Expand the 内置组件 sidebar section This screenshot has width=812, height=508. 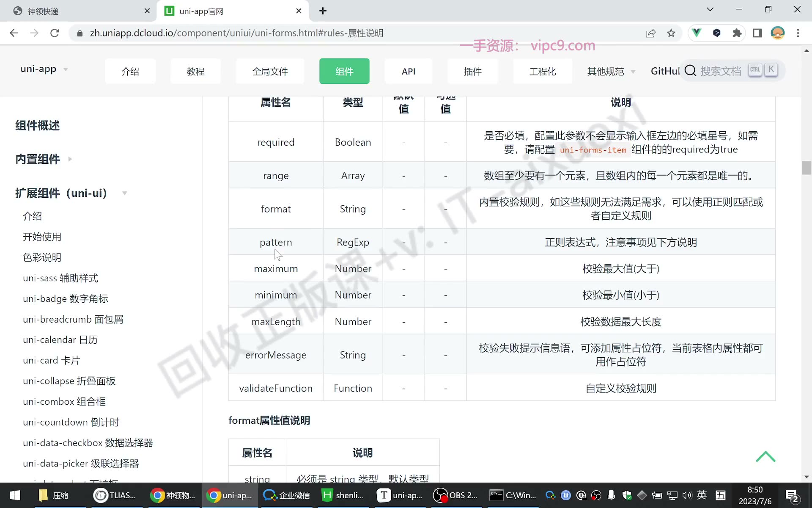pyautogui.click(x=44, y=159)
